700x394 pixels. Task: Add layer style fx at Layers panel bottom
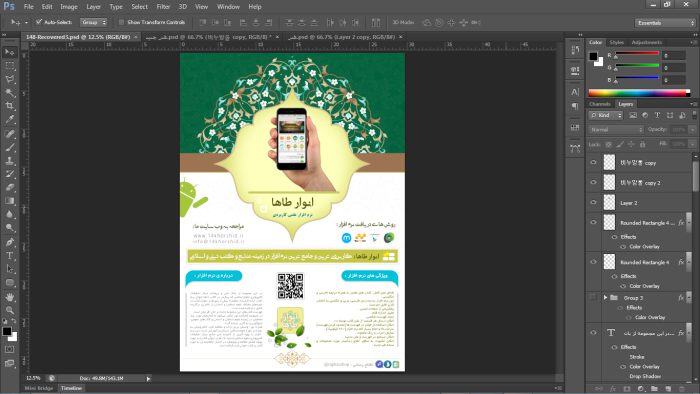[x=613, y=389]
